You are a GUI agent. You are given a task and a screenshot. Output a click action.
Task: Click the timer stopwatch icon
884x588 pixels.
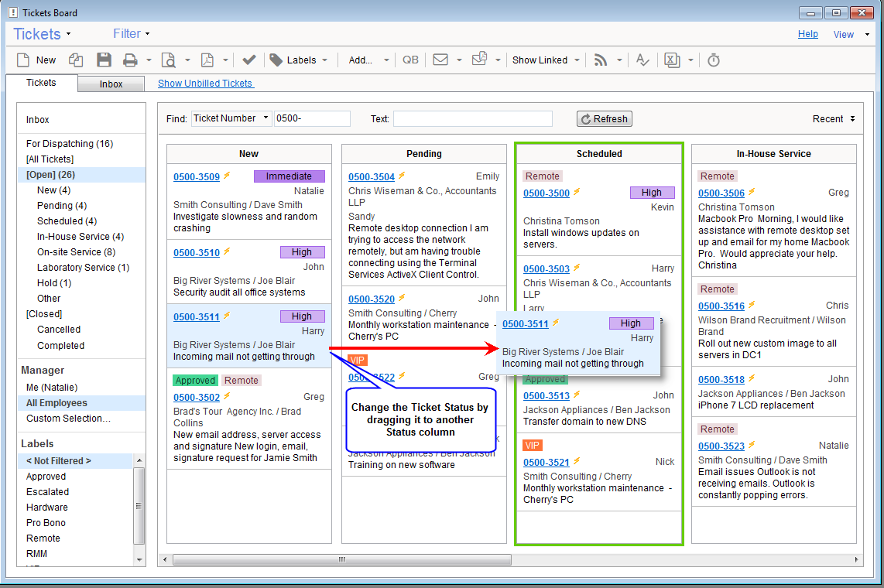click(714, 60)
